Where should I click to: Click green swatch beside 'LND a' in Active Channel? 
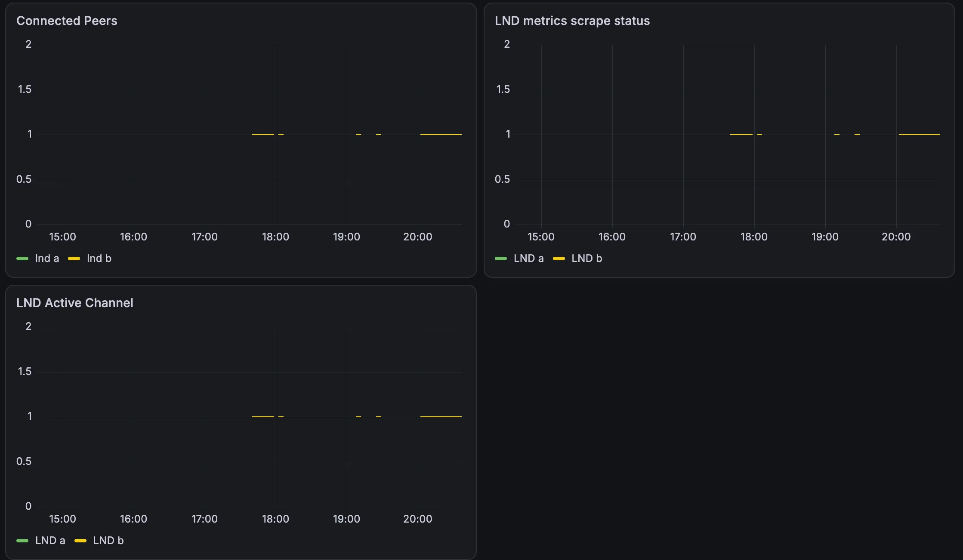pyautogui.click(x=22, y=541)
